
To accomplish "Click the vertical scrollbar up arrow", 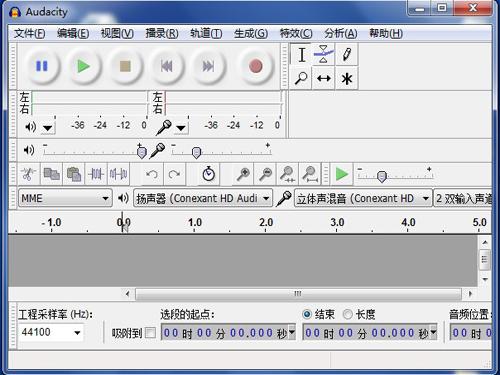I will pyautogui.click(x=485, y=242).
